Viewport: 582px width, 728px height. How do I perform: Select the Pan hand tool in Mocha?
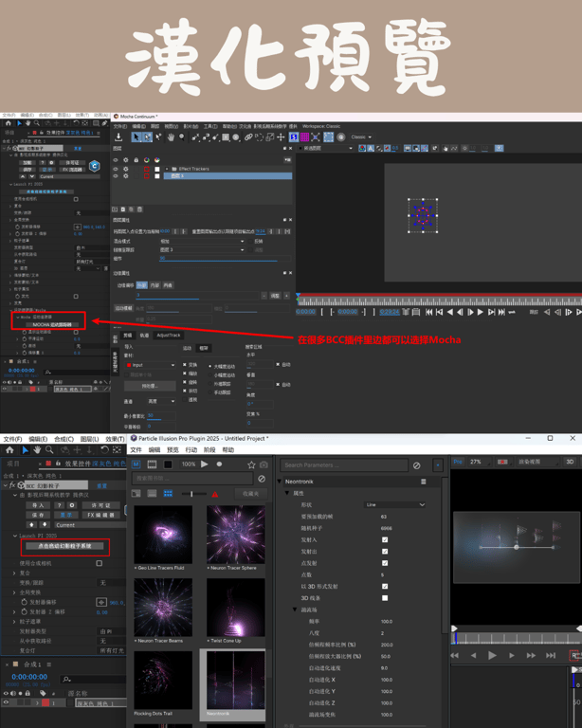pos(171,136)
